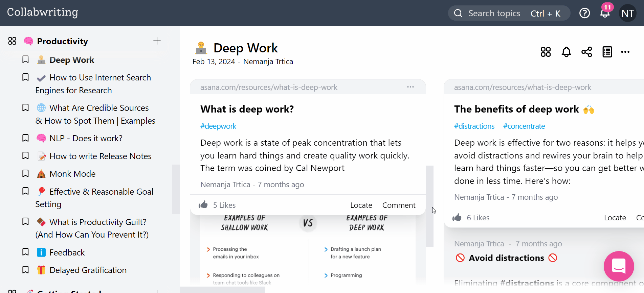
Task: Open notifications bell with 11 badge
Action: click(605, 13)
